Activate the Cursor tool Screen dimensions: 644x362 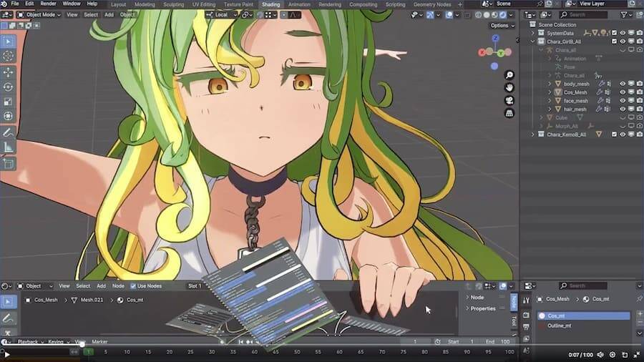tap(9, 56)
